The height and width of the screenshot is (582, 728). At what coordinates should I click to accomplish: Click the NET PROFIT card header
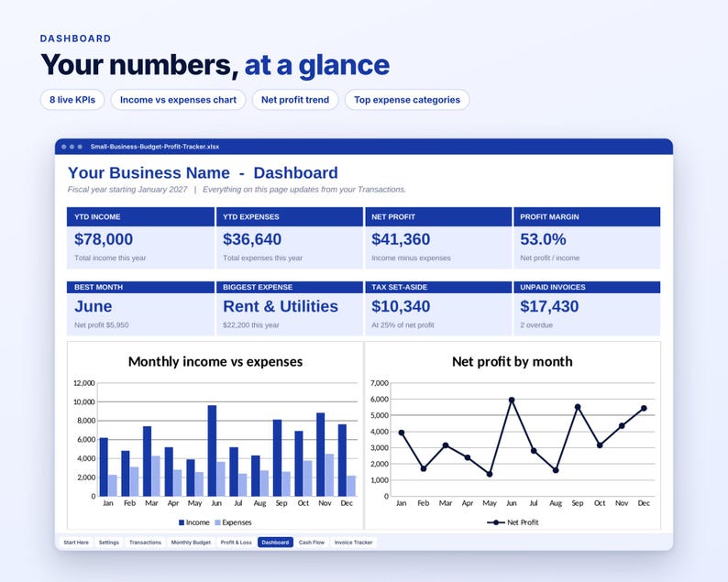pyautogui.click(x=438, y=216)
